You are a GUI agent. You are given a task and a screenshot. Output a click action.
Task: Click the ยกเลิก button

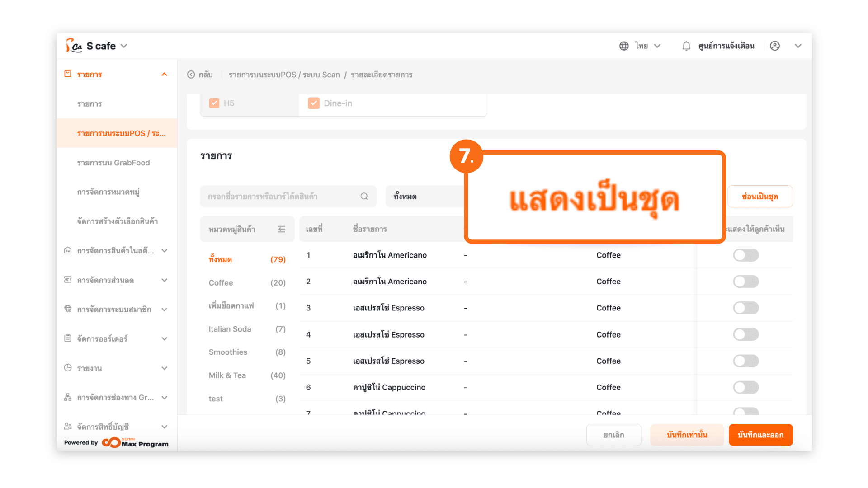tap(613, 435)
